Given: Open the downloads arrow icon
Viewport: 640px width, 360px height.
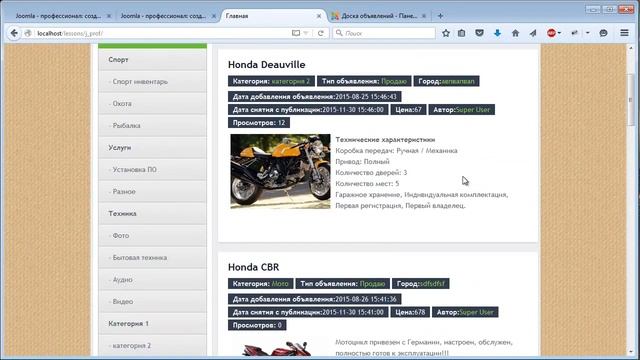Looking at the screenshot, I should [x=497, y=33].
